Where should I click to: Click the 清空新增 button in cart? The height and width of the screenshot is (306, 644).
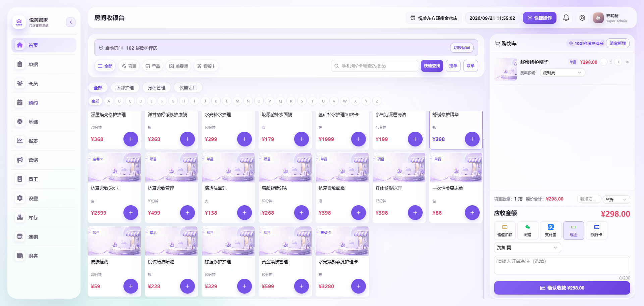point(618,43)
